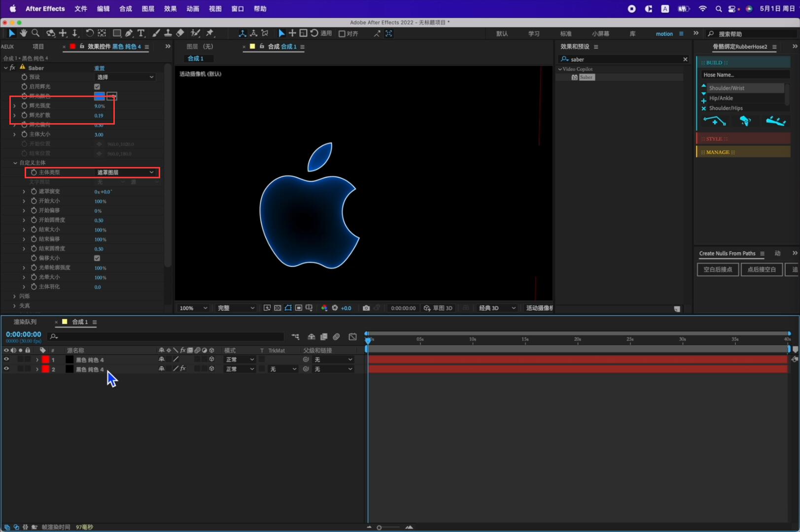The image size is (800, 532).
Task: Open the 主体类型 遮罩图层 dropdown
Action: click(x=126, y=172)
